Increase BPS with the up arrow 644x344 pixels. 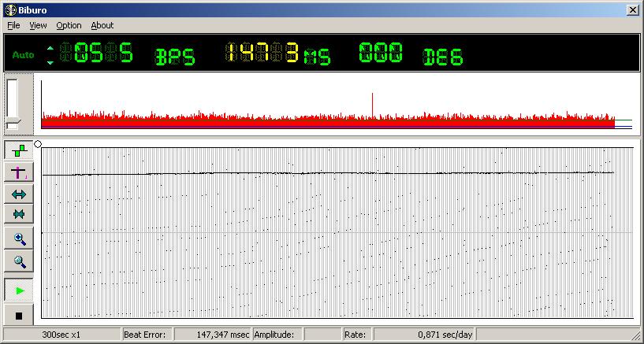[50, 48]
